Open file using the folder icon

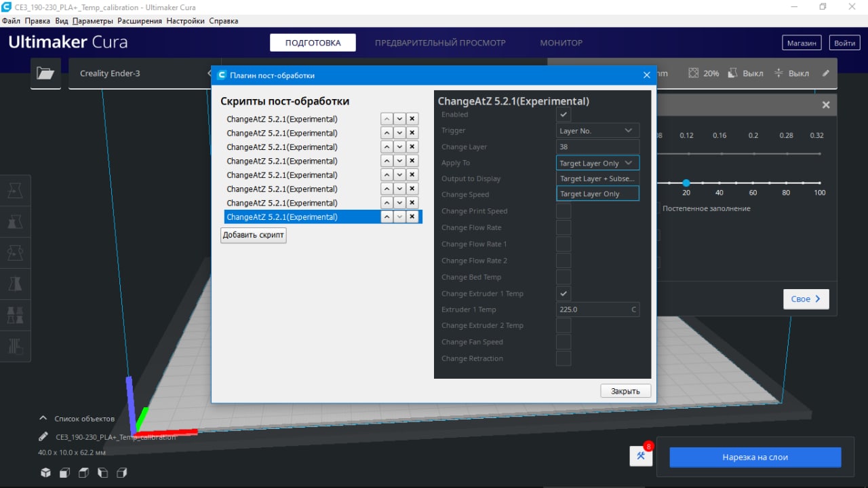[45, 73]
